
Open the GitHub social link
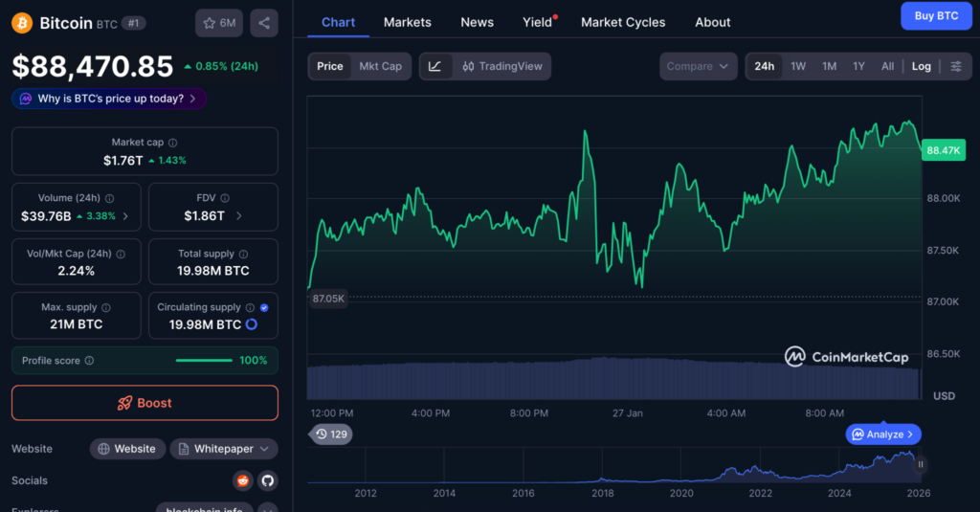(267, 480)
